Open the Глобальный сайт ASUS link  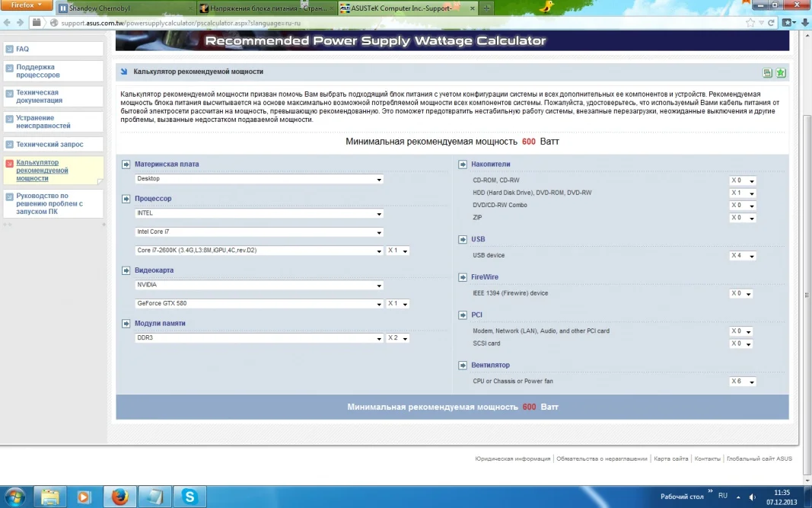click(759, 458)
